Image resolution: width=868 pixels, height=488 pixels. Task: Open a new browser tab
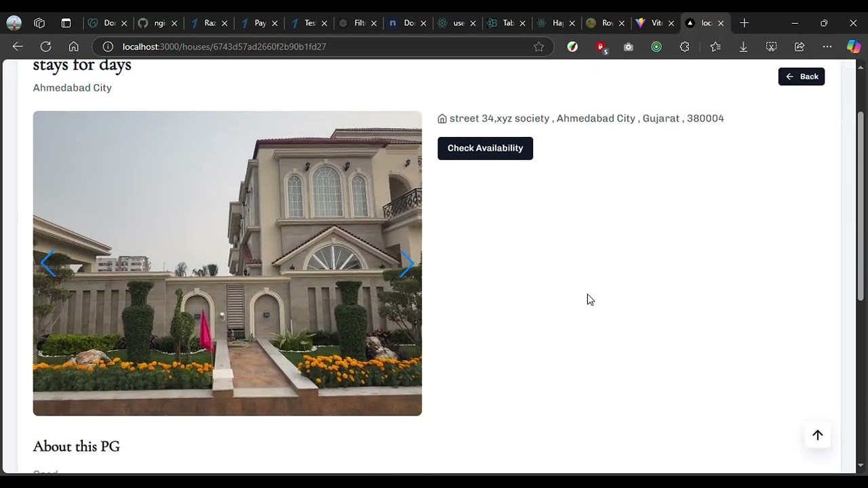click(744, 23)
